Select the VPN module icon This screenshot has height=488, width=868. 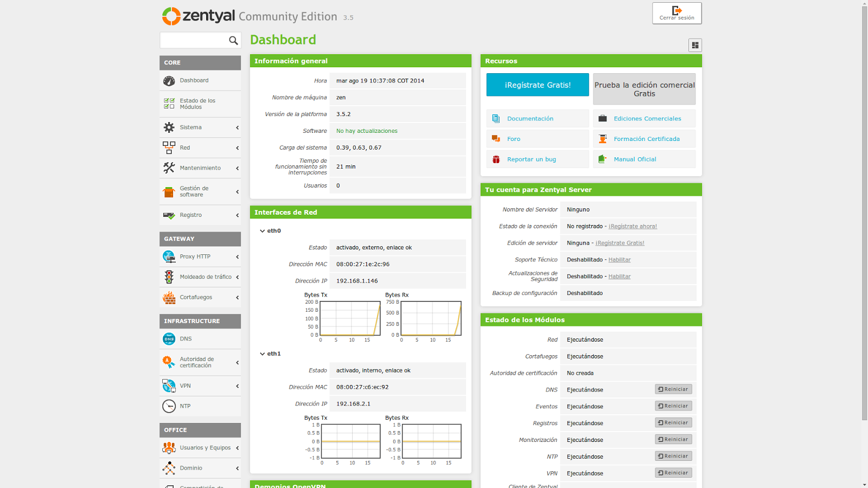point(169,386)
